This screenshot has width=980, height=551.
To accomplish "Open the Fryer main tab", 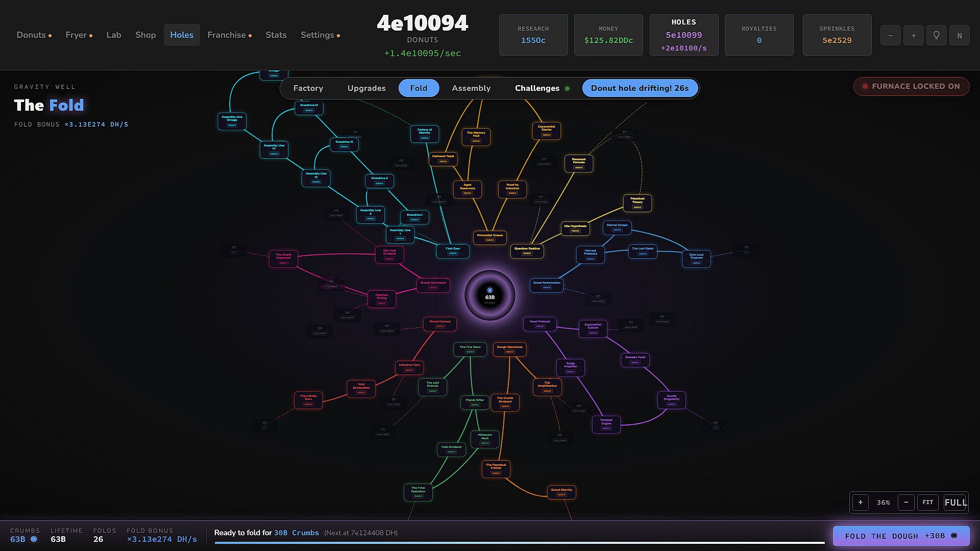I will click(x=79, y=35).
